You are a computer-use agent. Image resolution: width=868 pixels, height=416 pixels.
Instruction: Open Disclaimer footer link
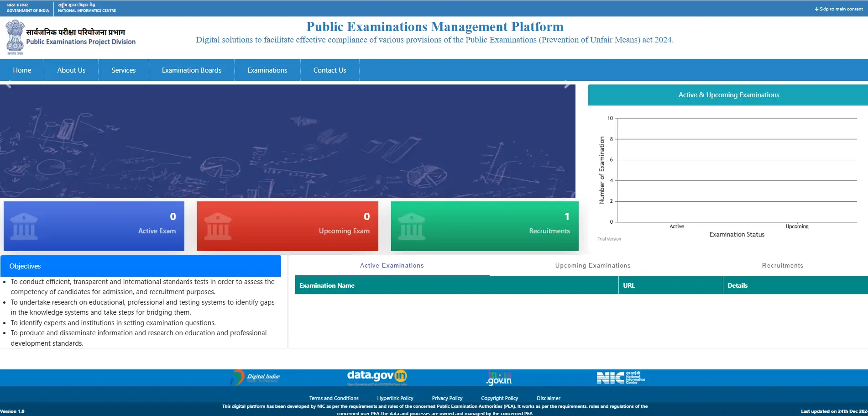pyautogui.click(x=549, y=398)
